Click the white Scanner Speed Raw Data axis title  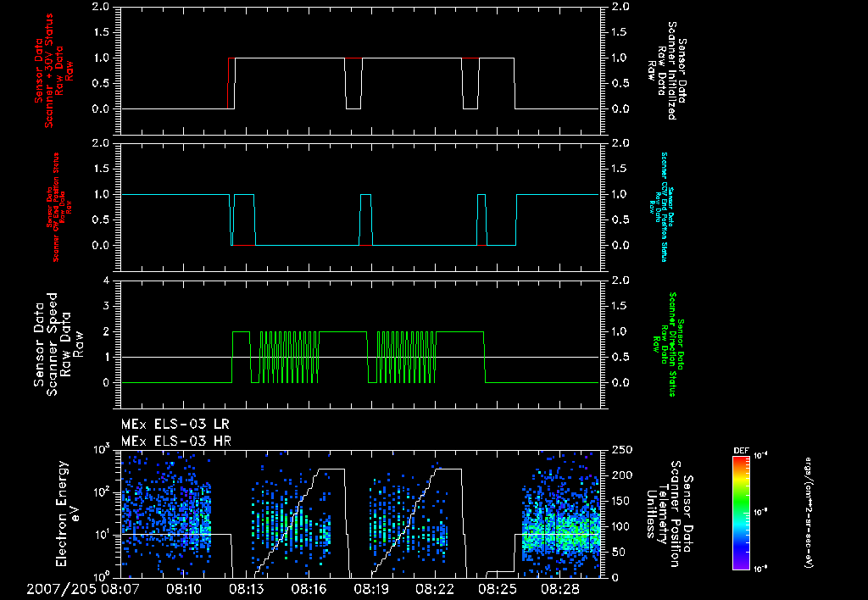[58, 344]
